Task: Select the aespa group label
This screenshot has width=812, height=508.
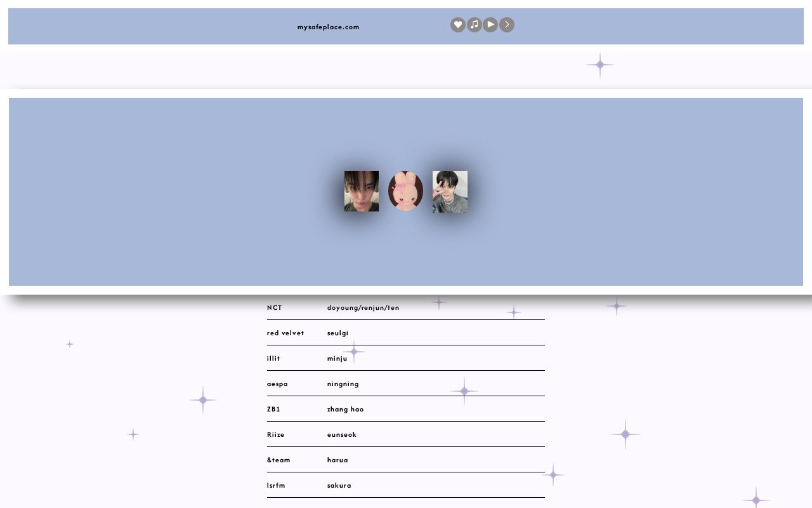Action: coord(277,384)
